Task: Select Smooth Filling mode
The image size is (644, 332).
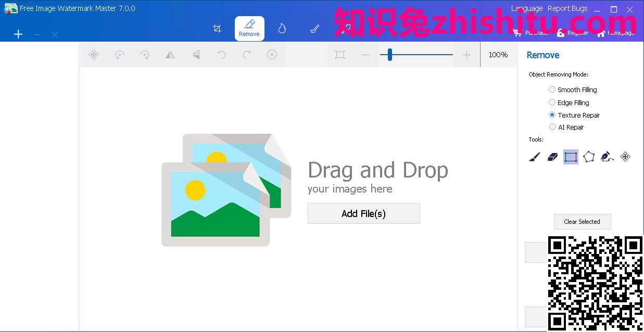Action: coord(573,90)
